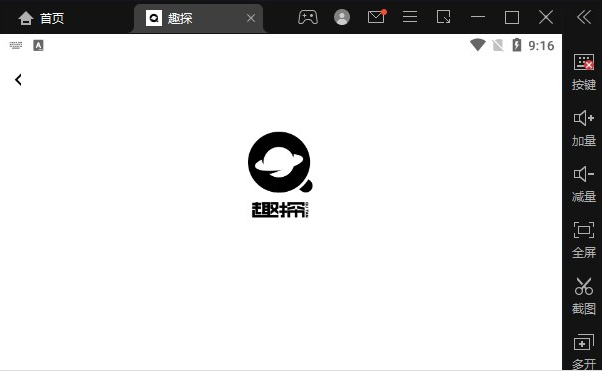602x371 pixels.
Task: Go to the 首页 home tab
Action: tap(41, 18)
